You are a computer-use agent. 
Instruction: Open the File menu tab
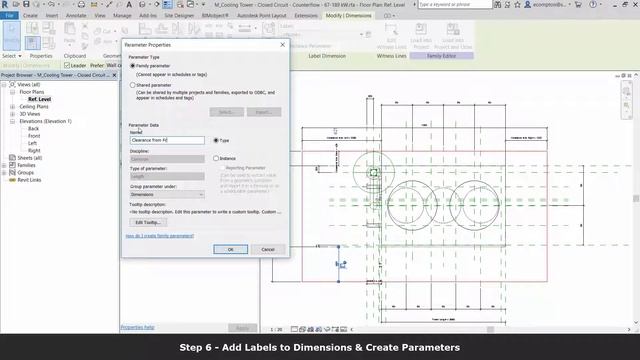[9, 16]
